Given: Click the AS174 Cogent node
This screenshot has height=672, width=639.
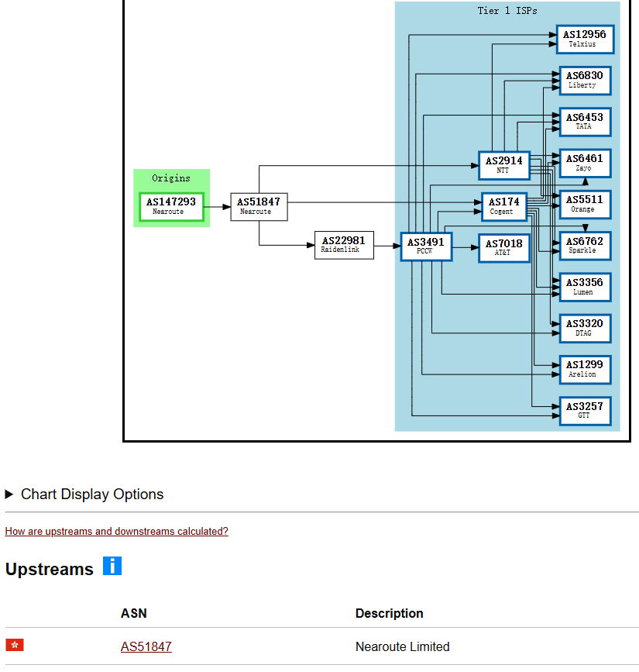Looking at the screenshot, I should coord(503,206).
